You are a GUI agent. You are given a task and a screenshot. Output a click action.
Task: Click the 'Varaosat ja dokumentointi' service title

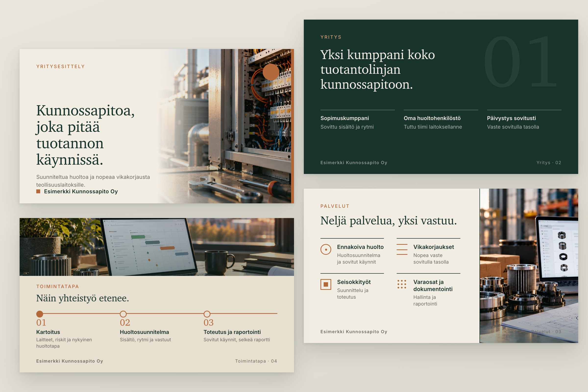point(433,285)
